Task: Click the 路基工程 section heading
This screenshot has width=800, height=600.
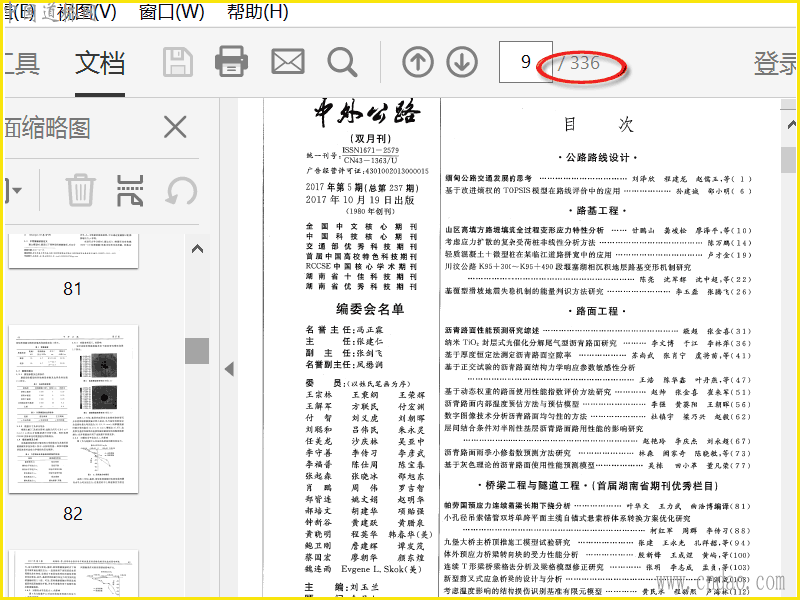Action: point(597,211)
